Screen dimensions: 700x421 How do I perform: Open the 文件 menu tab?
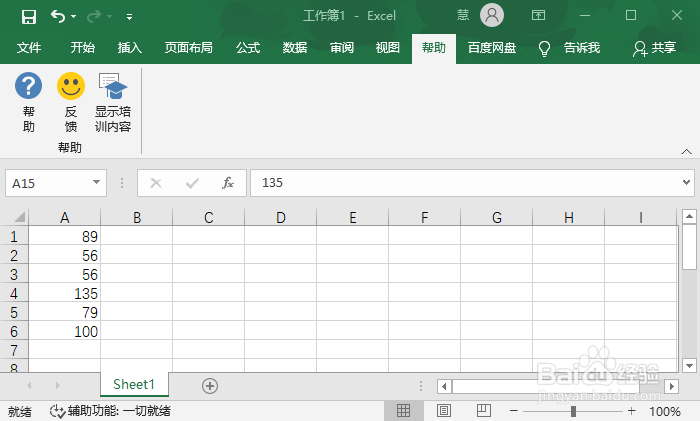click(x=29, y=47)
